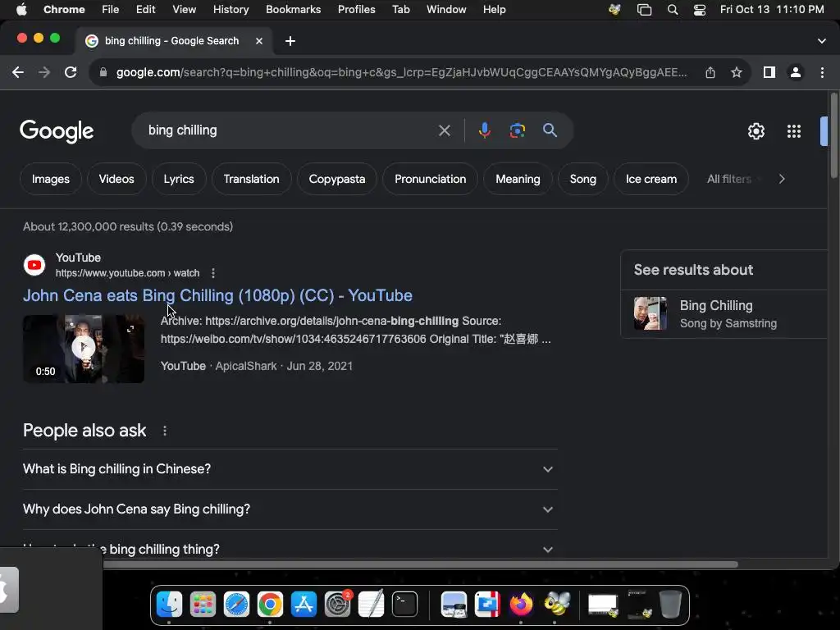The image size is (840, 630).
Task: Close the bing chilling tab
Action: click(259, 41)
